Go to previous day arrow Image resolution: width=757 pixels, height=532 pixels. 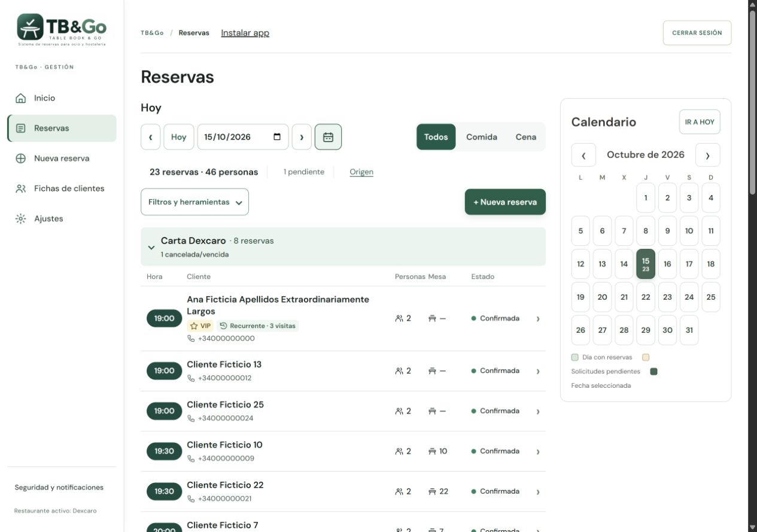[x=151, y=137]
